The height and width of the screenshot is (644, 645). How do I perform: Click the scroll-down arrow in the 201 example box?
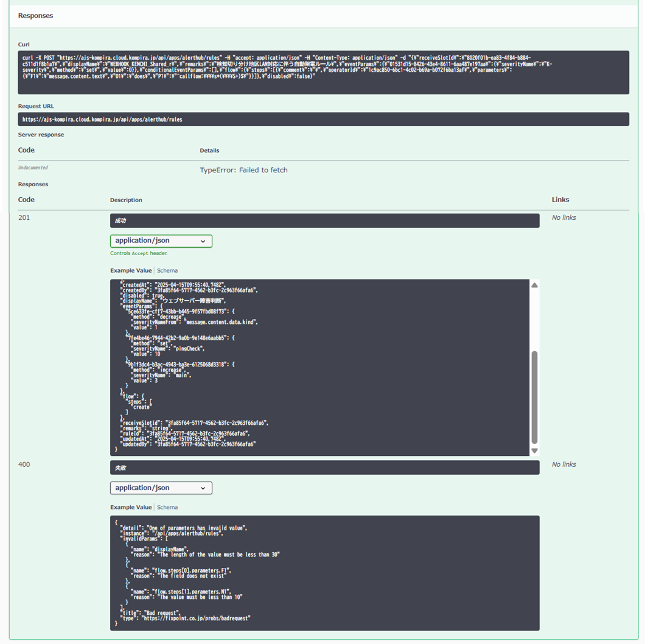coord(534,450)
